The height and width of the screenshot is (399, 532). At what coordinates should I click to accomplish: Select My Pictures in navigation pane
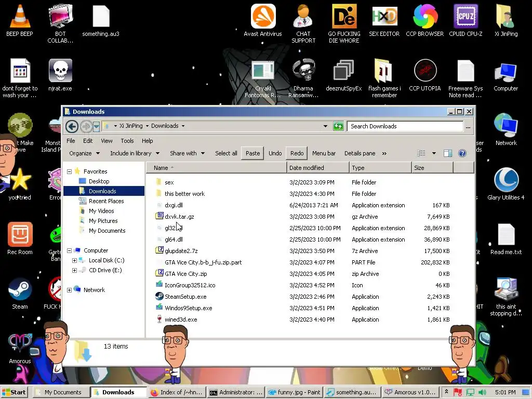103,221
